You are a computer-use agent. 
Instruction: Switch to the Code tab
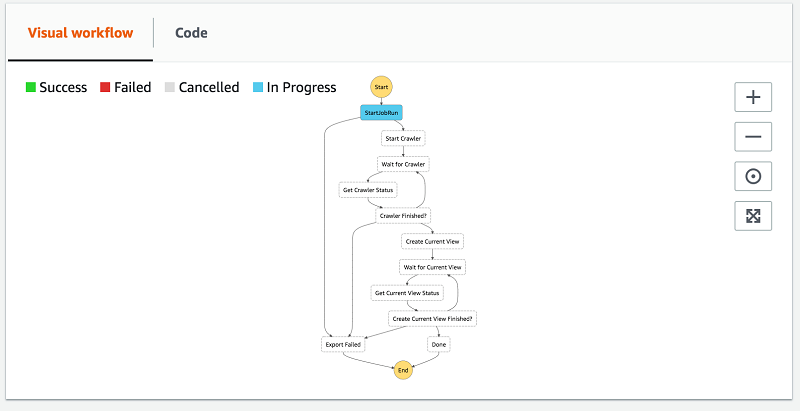[x=191, y=33]
